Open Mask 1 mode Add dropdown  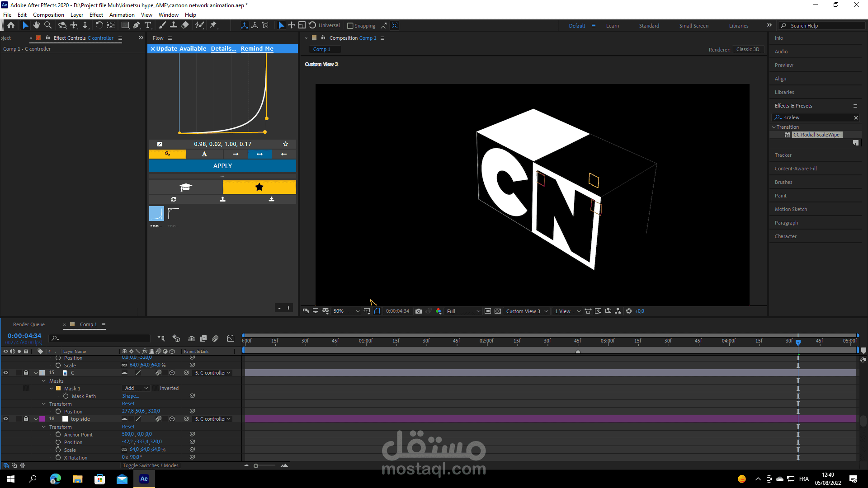click(136, 388)
